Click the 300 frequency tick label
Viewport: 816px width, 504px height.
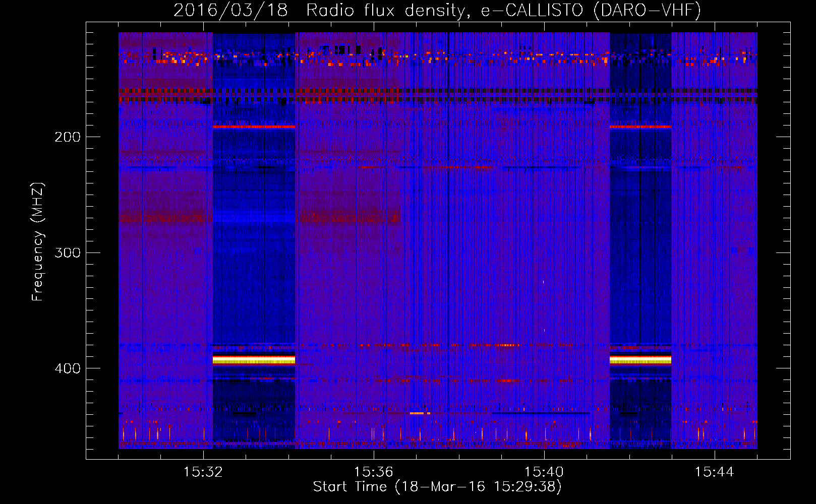click(x=68, y=253)
